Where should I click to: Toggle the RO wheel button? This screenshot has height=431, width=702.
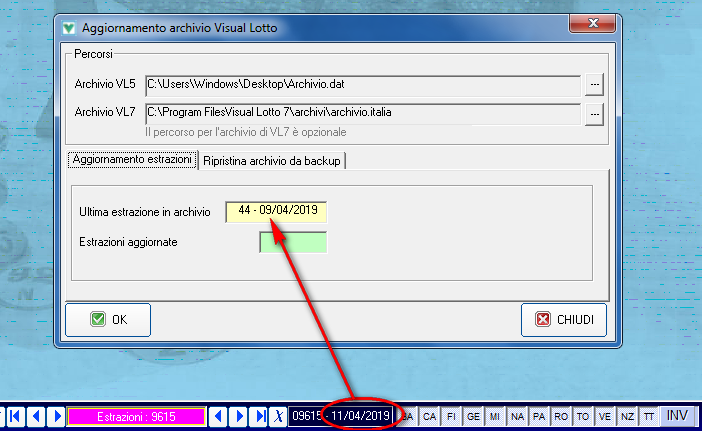[x=561, y=417]
